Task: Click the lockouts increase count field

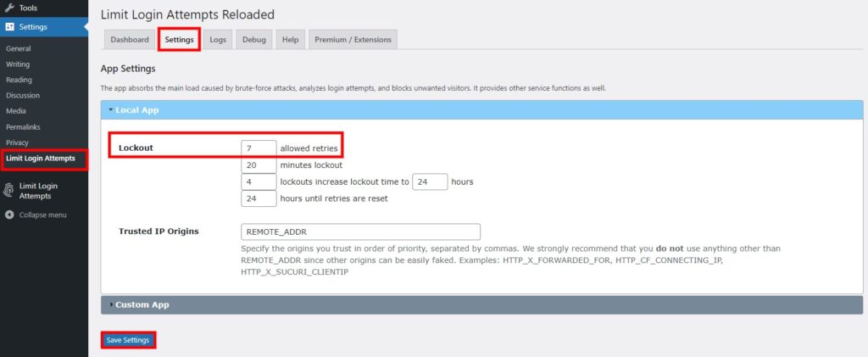Action: pos(259,181)
